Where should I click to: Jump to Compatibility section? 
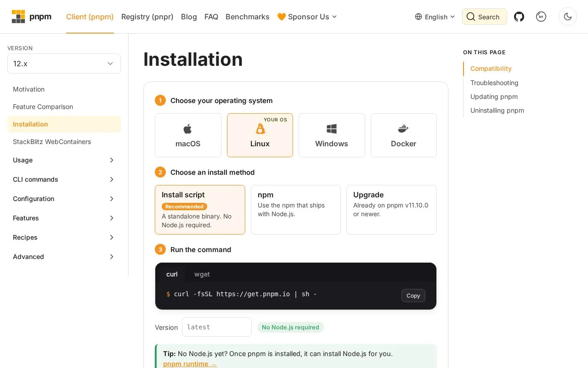[x=491, y=69]
